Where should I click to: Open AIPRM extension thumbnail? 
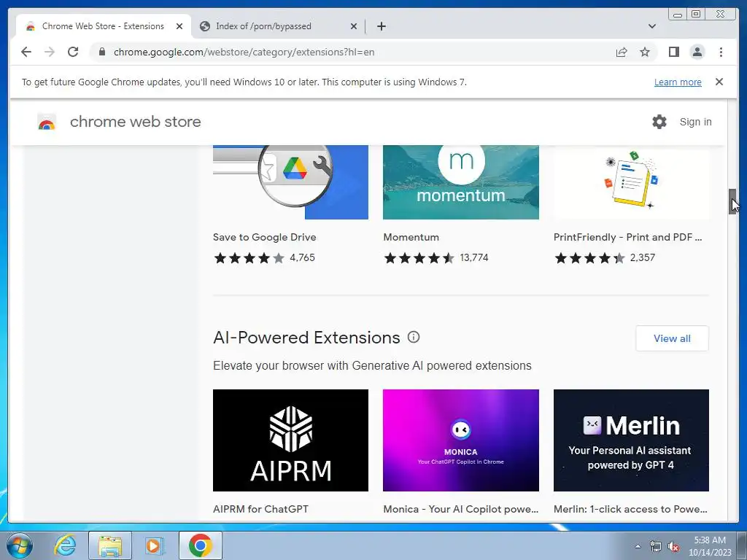(x=290, y=440)
